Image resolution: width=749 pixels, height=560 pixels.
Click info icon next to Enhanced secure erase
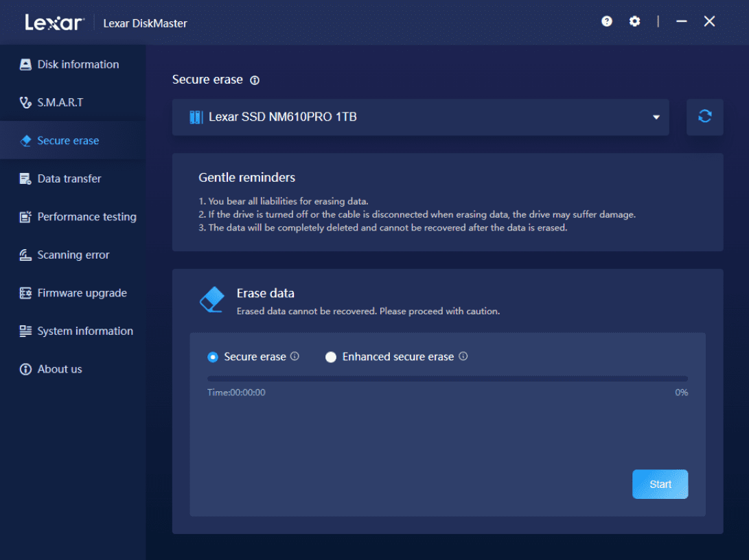pyautogui.click(x=463, y=356)
